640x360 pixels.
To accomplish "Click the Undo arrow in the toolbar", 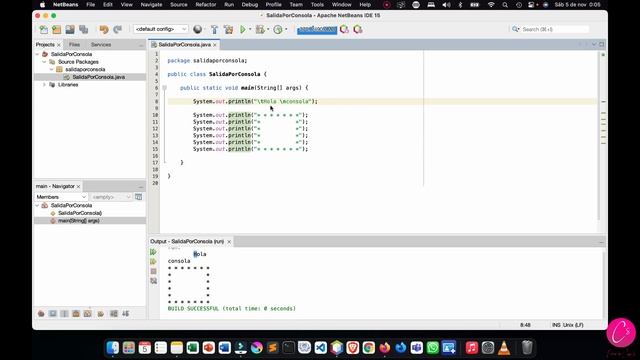I will pos(104,29).
